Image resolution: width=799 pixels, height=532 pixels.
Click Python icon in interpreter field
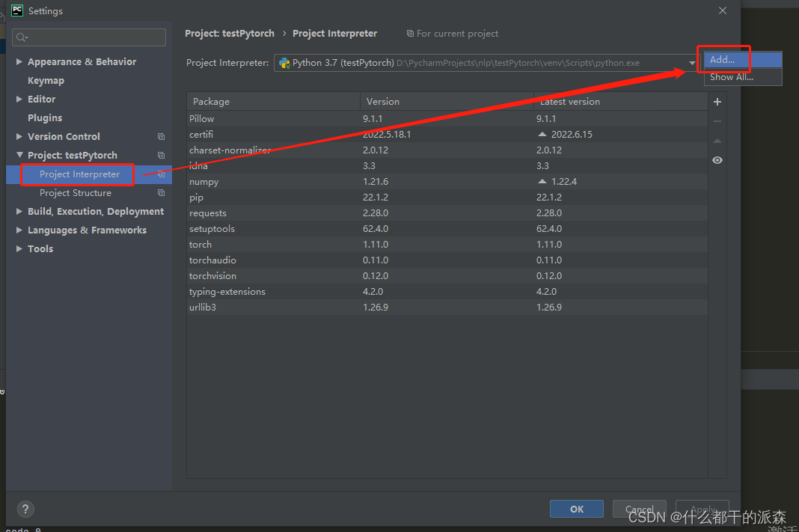point(284,63)
